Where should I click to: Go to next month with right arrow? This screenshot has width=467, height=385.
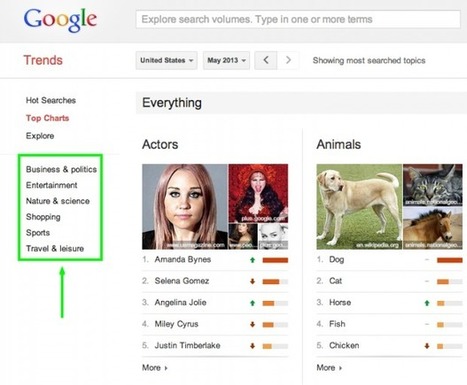click(288, 60)
